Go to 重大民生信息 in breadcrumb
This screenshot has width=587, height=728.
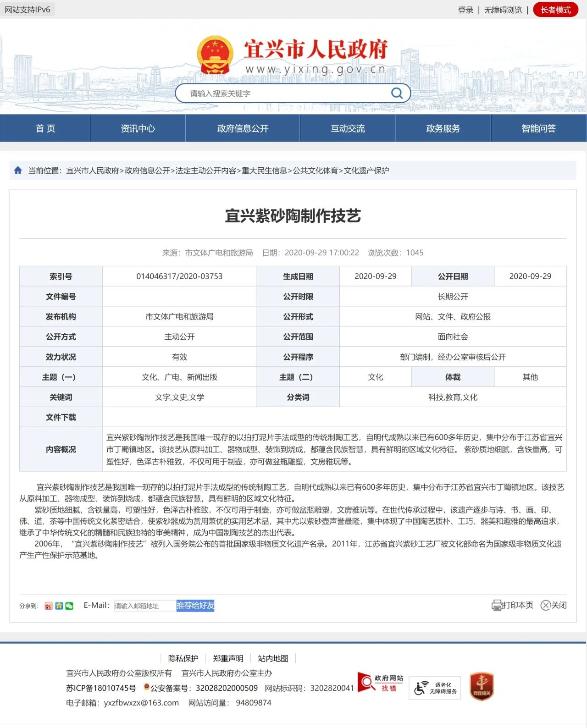click(264, 171)
